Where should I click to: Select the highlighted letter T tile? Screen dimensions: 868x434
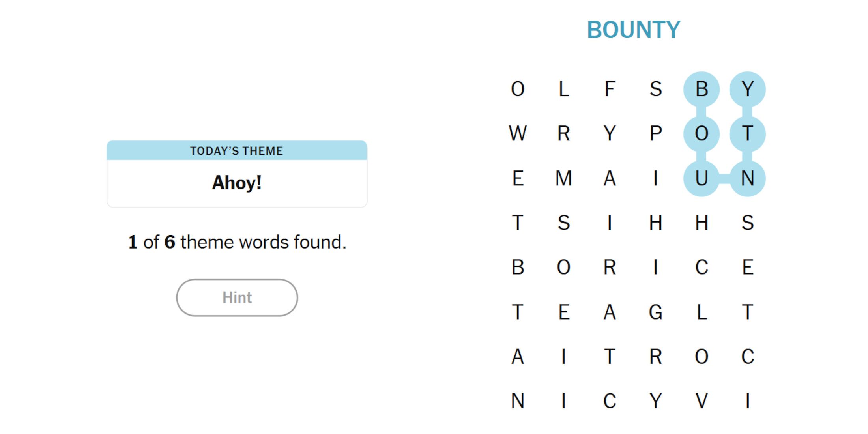[747, 134]
